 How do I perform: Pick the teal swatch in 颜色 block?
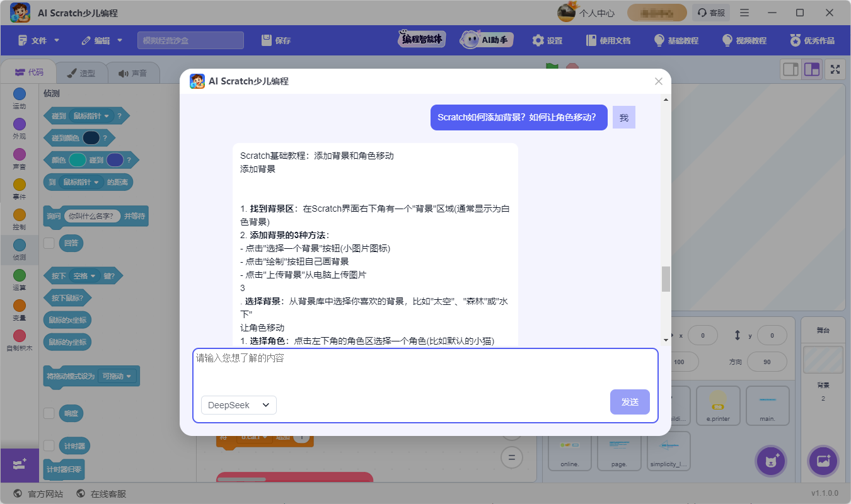click(78, 160)
